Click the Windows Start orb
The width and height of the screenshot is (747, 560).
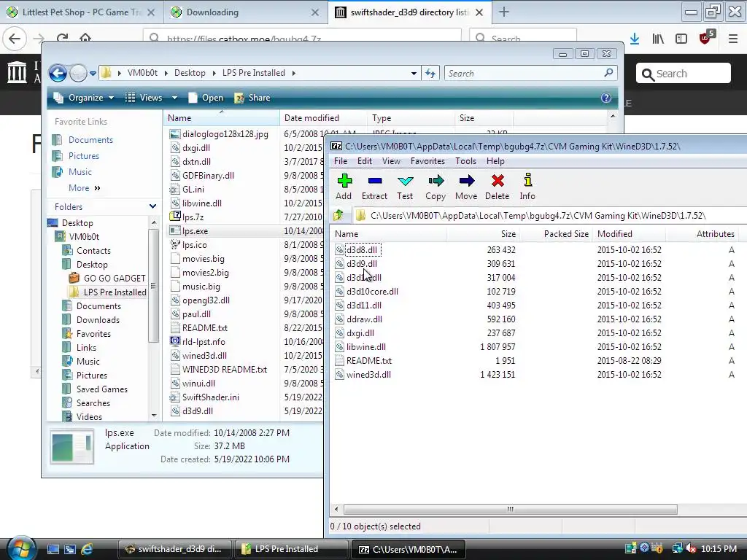point(20,548)
